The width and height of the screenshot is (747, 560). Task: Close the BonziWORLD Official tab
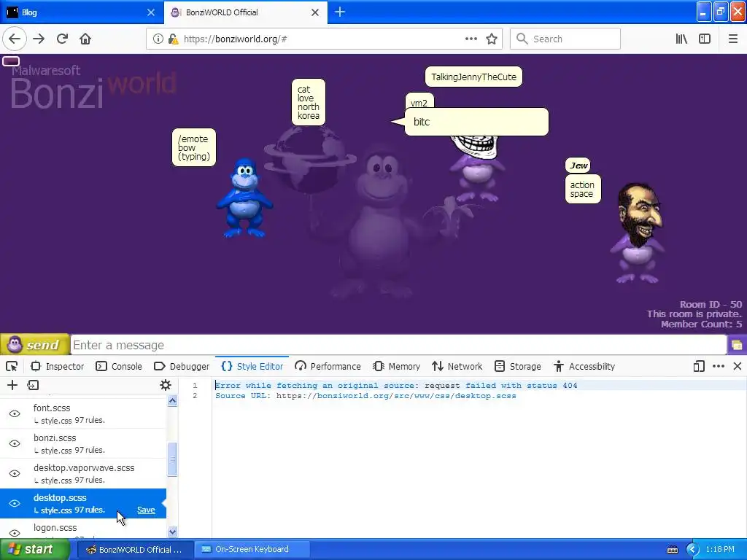pos(315,12)
